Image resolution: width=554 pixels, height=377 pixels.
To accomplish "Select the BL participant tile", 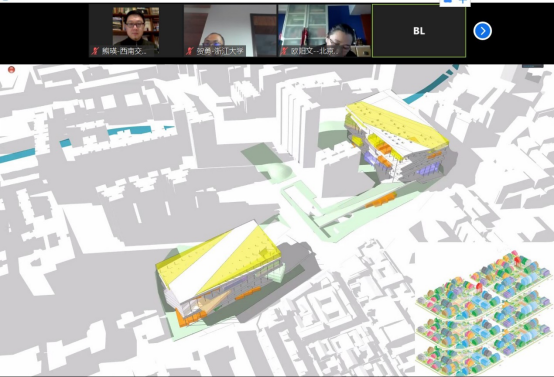I will tap(419, 31).
